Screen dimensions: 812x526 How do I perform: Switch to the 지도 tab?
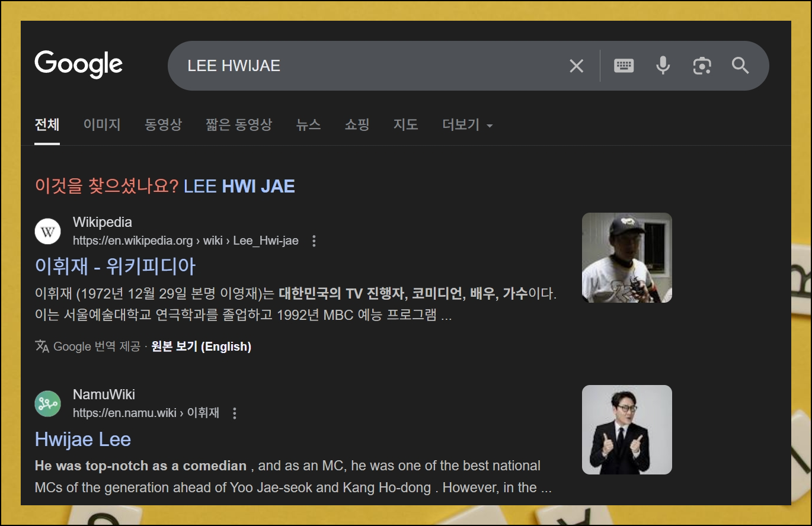coord(405,124)
